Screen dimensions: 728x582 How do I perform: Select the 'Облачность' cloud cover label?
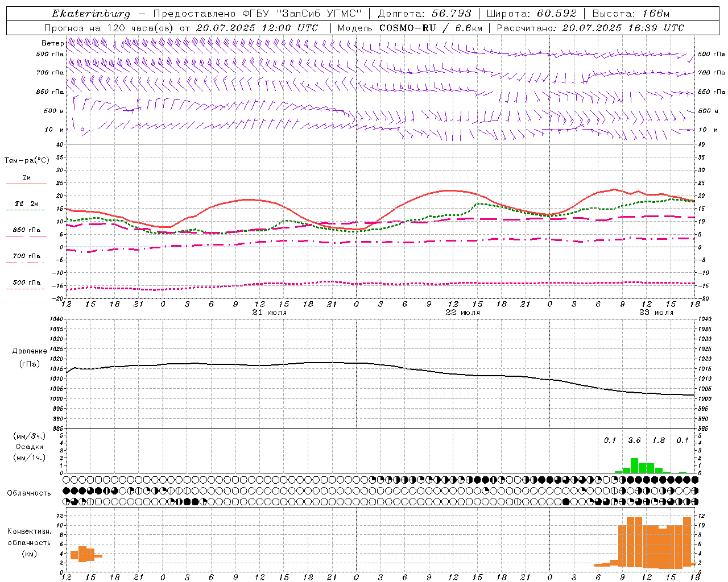[29, 493]
